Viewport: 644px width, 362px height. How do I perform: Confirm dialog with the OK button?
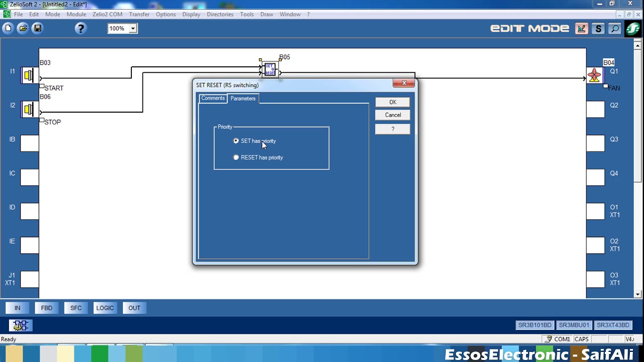[393, 102]
